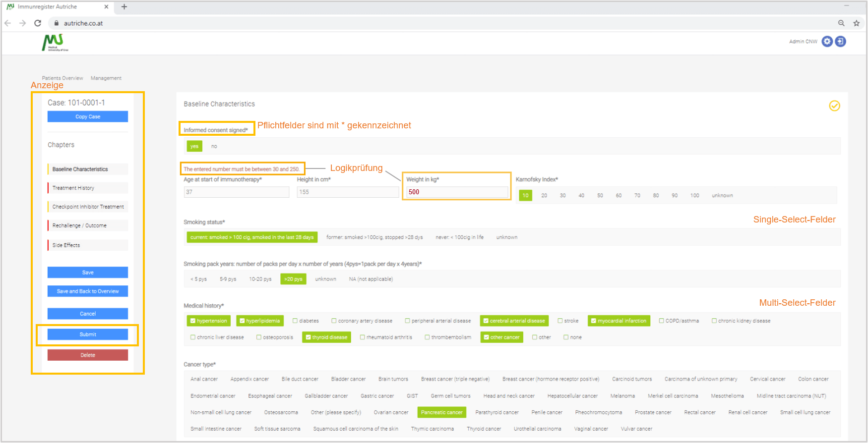This screenshot has width=868, height=443.
Task: Open the Management tab
Action: (x=106, y=78)
